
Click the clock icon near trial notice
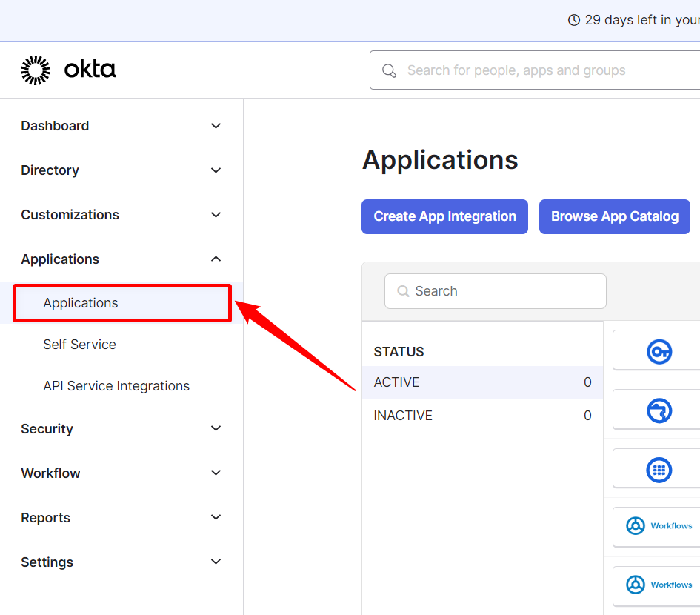click(575, 20)
